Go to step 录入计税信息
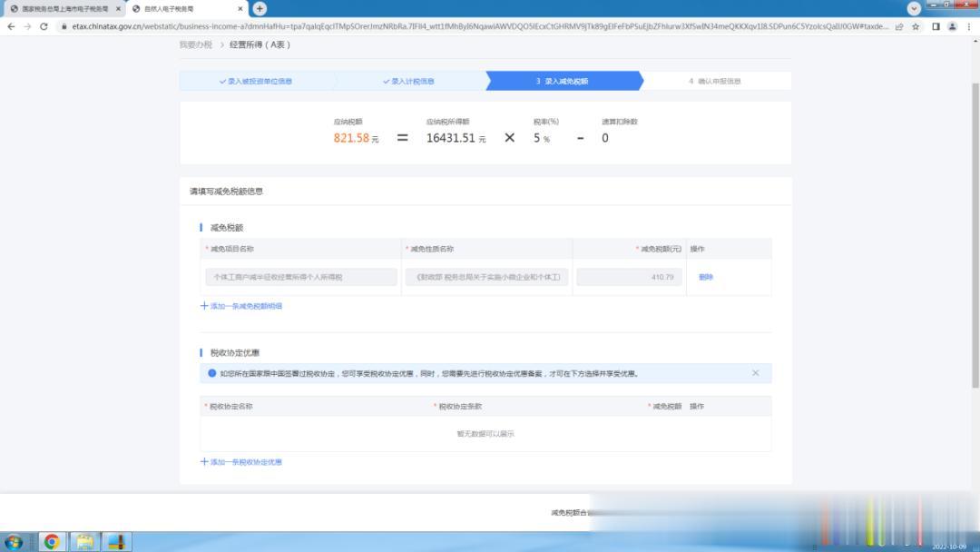This screenshot has height=552, width=980. pyautogui.click(x=408, y=82)
